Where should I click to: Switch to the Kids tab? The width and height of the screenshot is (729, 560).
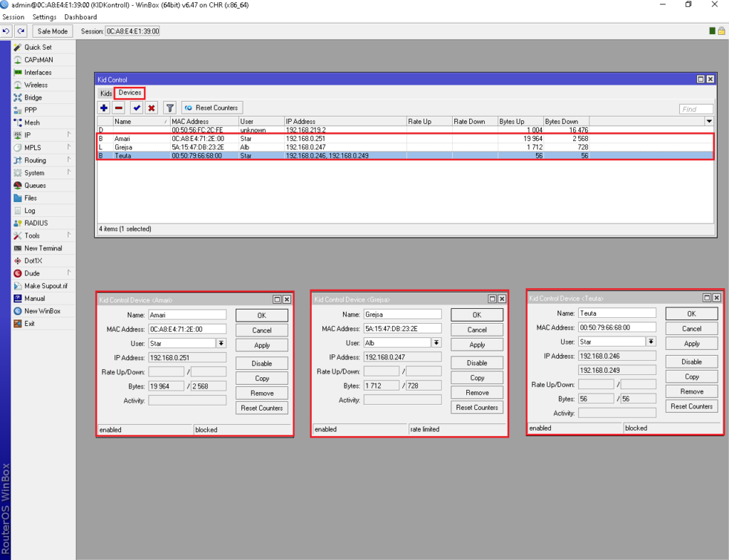(x=106, y=93)
